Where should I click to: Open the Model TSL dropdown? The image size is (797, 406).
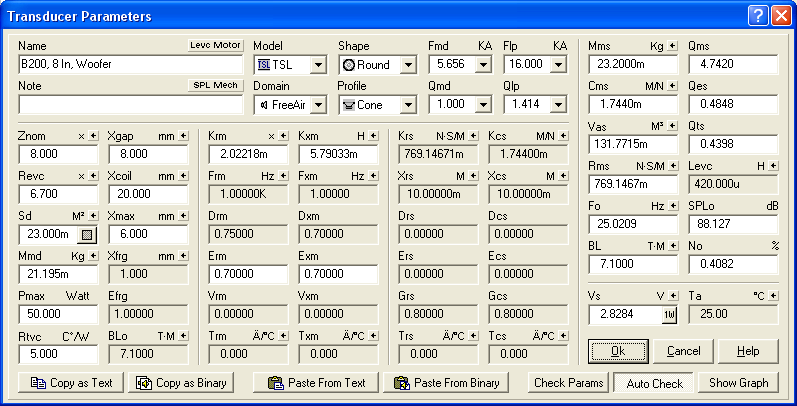pyautogui.click(x=318, y=65)
